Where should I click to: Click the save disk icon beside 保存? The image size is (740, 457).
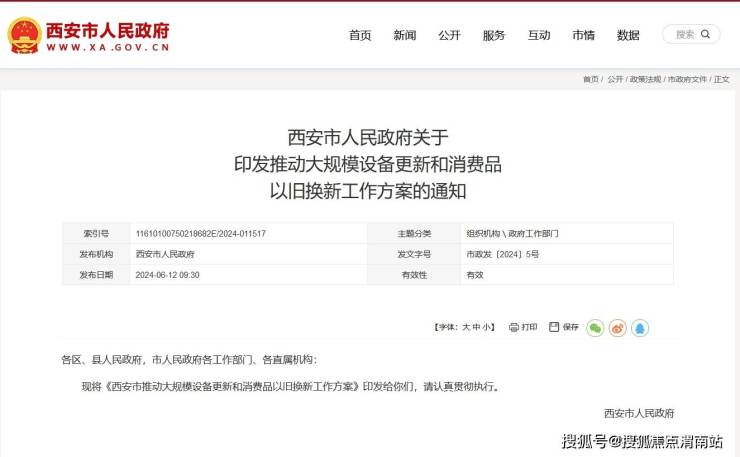point(554,327)
